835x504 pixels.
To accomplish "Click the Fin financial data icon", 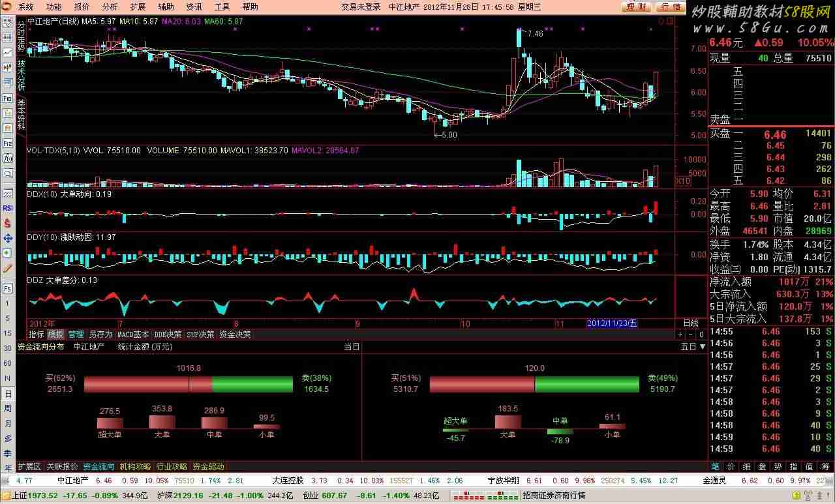I will pos(8,98).
